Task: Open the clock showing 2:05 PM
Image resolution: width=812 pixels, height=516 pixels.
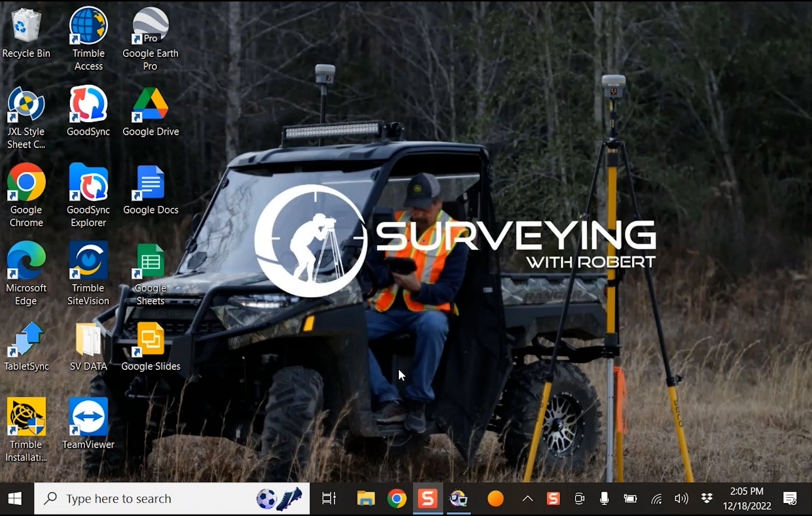Action: (x=747, y=499)
